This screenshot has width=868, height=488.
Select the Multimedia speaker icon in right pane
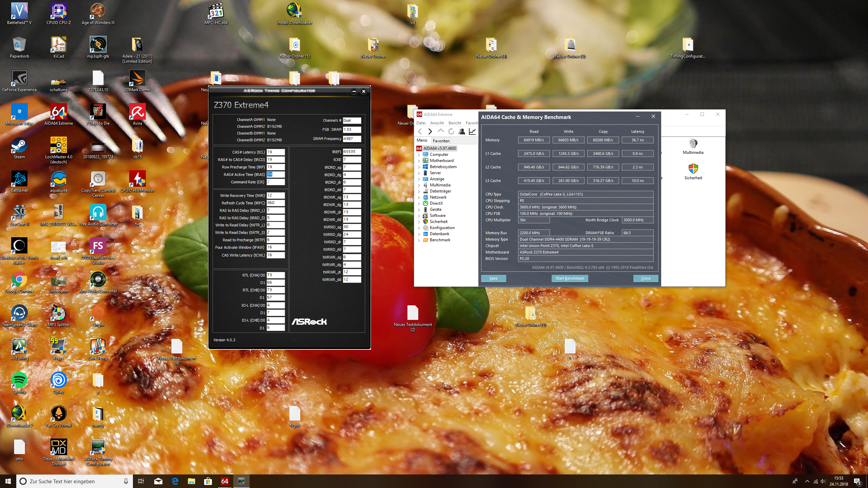pos(693,144)
